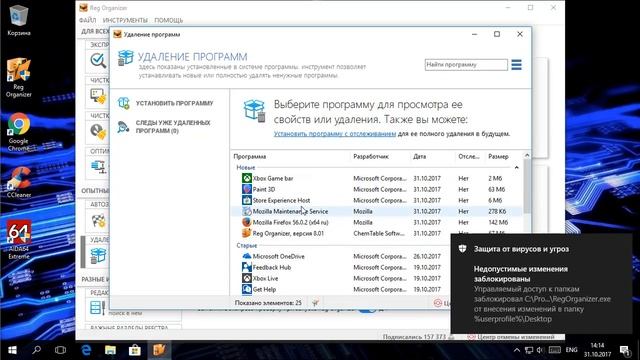Click scroll up arrow of program list
Viewport: 640px width, 360px height.
(527, 156)
